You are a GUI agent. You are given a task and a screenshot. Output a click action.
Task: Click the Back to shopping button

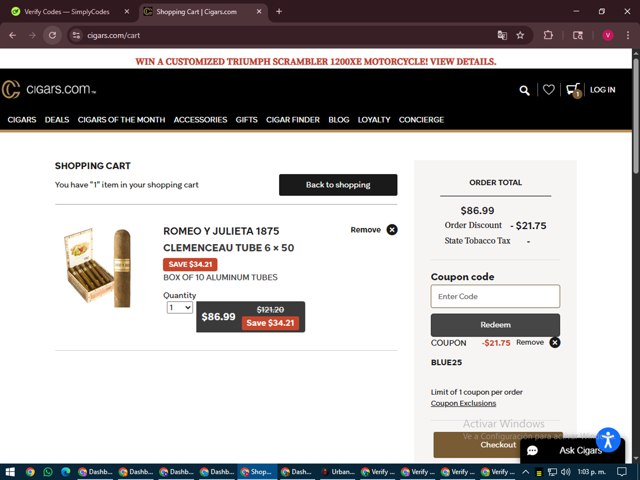pyautogui.click(x=338, y=185)
